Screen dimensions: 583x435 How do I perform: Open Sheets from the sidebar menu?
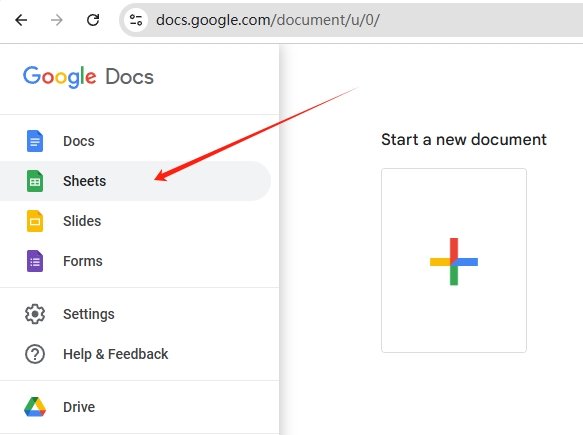[x=135, y=181]
